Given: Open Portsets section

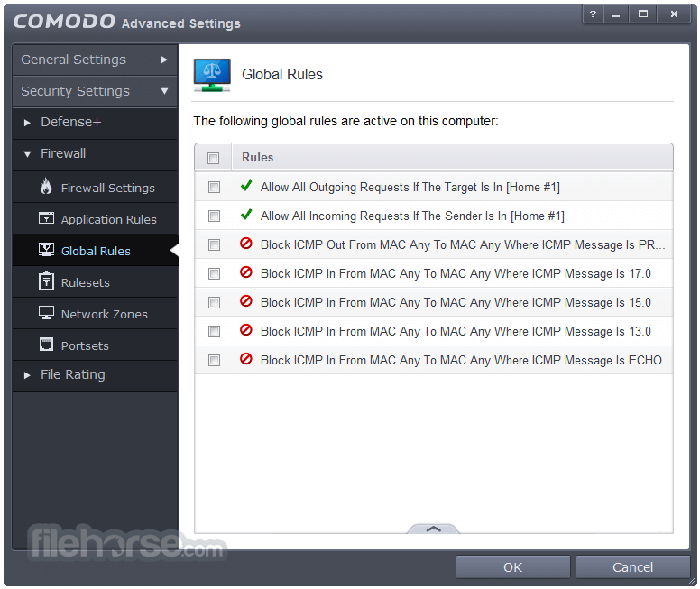Looking at the screenshot, I should pos(95,345).
